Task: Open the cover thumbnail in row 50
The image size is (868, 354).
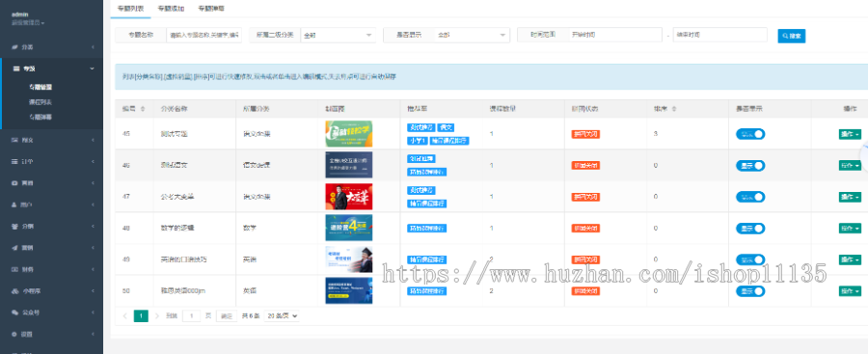Action: (349, 291)
